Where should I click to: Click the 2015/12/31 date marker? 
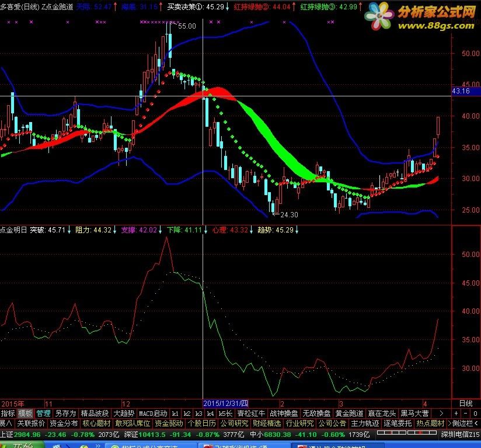pyautogui.click(x=225, y=403)
